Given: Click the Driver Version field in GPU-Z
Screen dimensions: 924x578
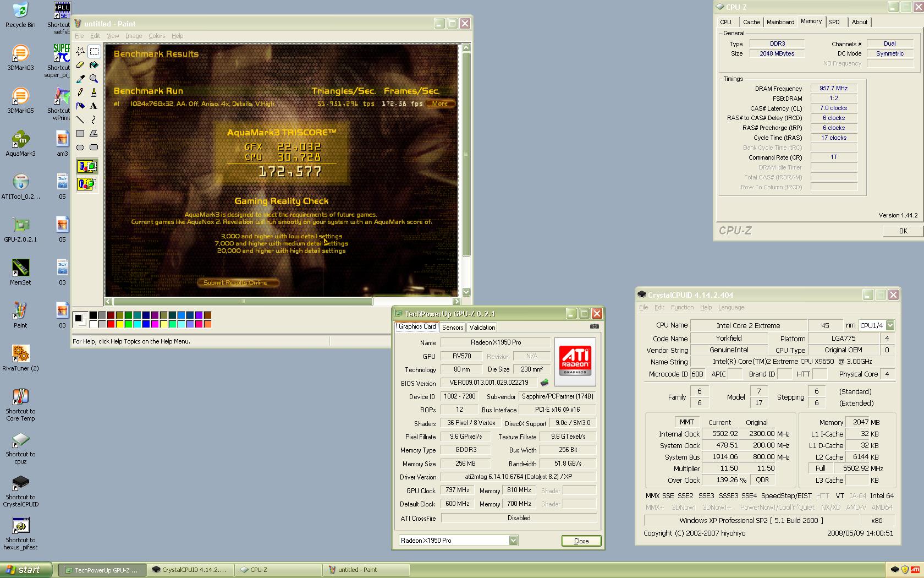Looking at the screenshot, I should pos(519,477).
